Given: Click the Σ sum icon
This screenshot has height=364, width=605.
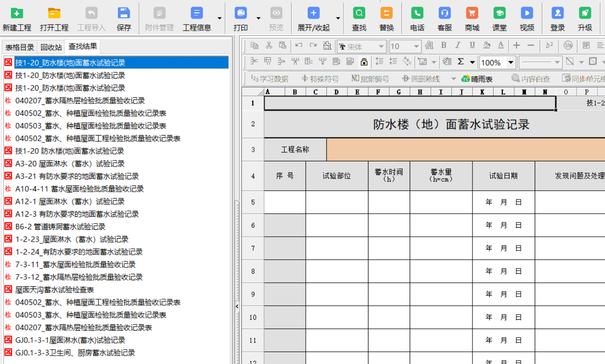Looking at the screenshot, I should (461, 62).
